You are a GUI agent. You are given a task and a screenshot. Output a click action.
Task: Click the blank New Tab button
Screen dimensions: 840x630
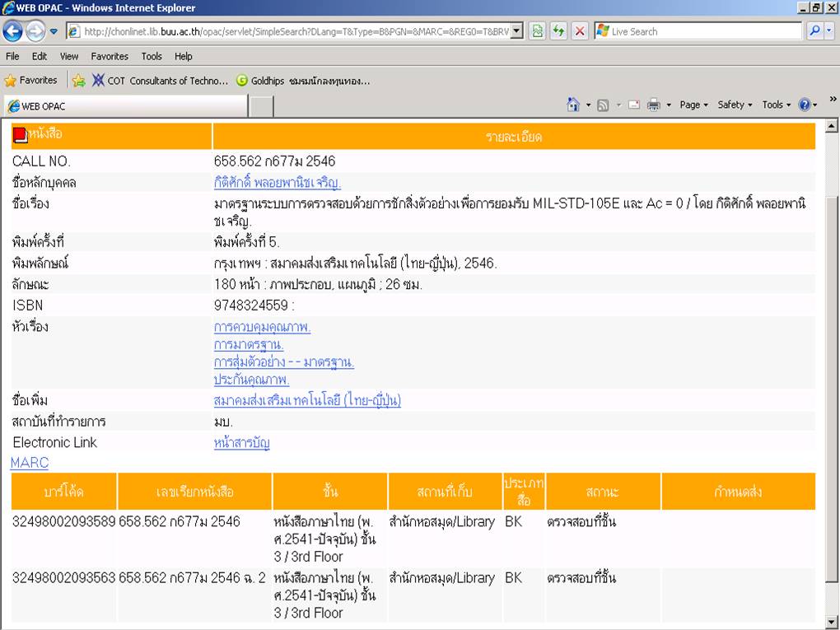[261, 106]
